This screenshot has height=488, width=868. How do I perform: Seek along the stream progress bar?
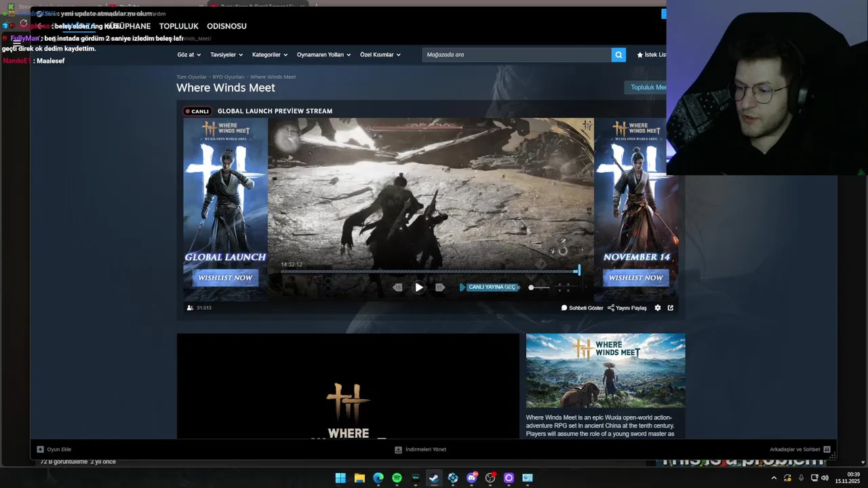point(430,271)
